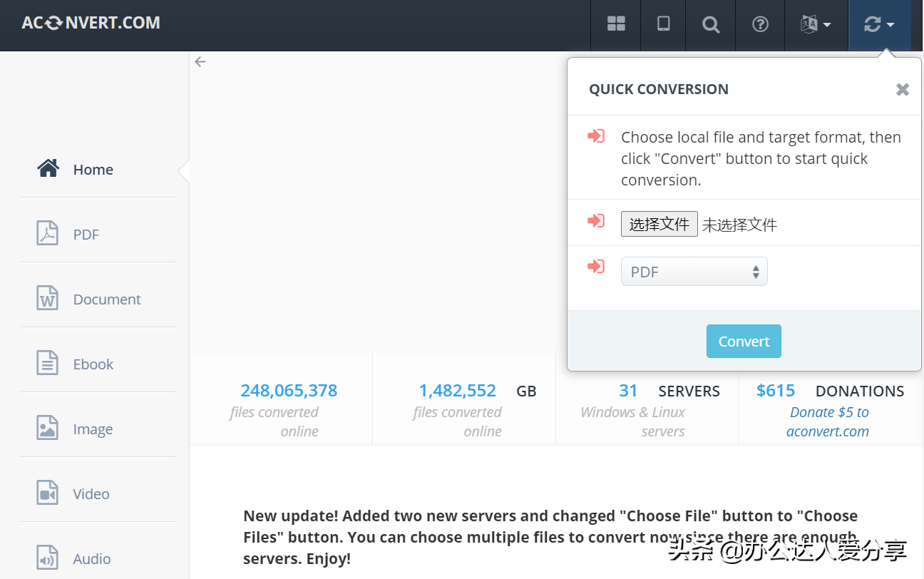Open the search magnifier icon
The image size is (924, 579).
pos(710,24)
